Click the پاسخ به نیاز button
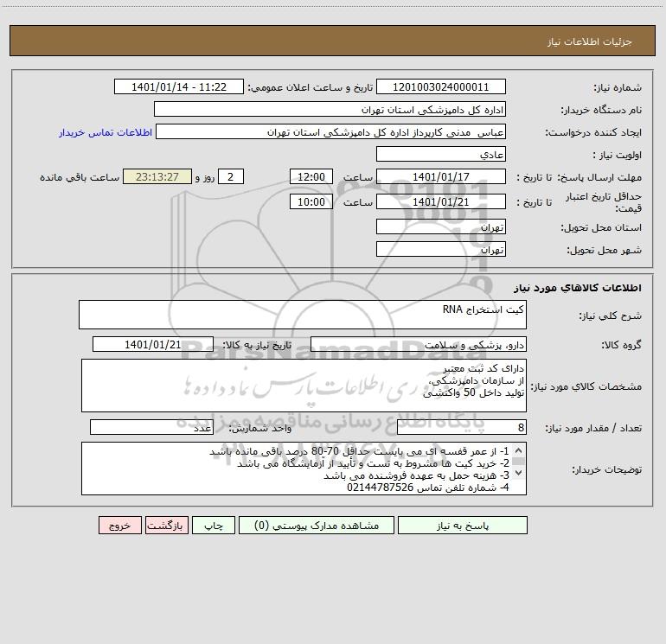The image size is (666, 644). click(462, 525)
